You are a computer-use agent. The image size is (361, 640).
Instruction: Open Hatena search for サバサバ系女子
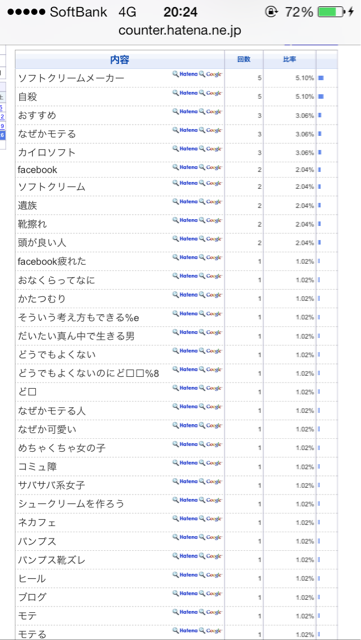point(185,481)
